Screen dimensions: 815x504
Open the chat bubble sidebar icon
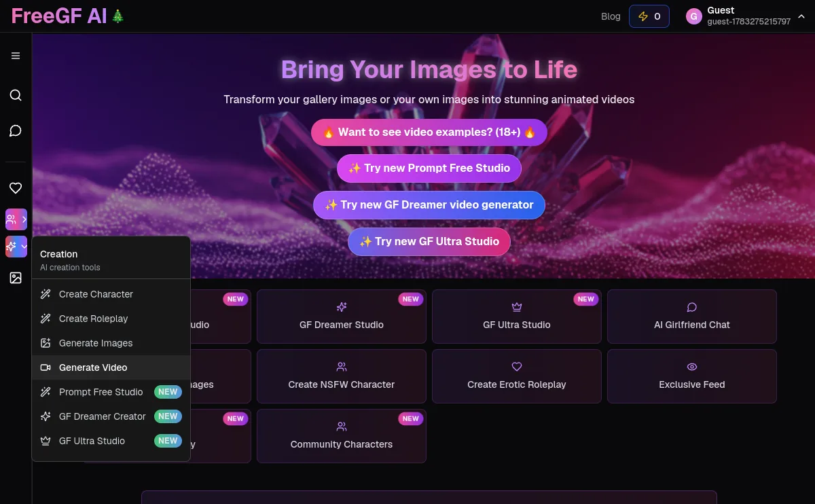(16, 130)
